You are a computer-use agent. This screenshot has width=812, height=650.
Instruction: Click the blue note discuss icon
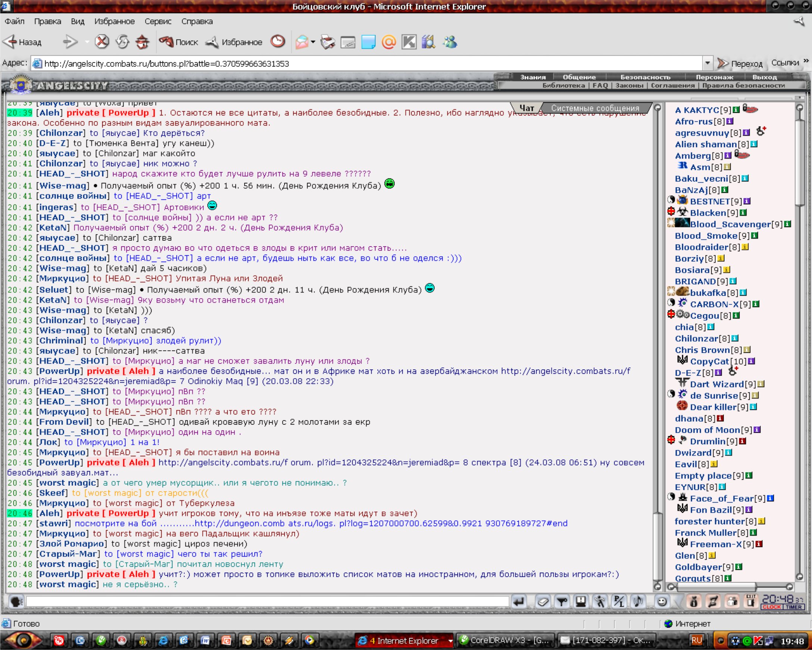(x=368, y=42)
